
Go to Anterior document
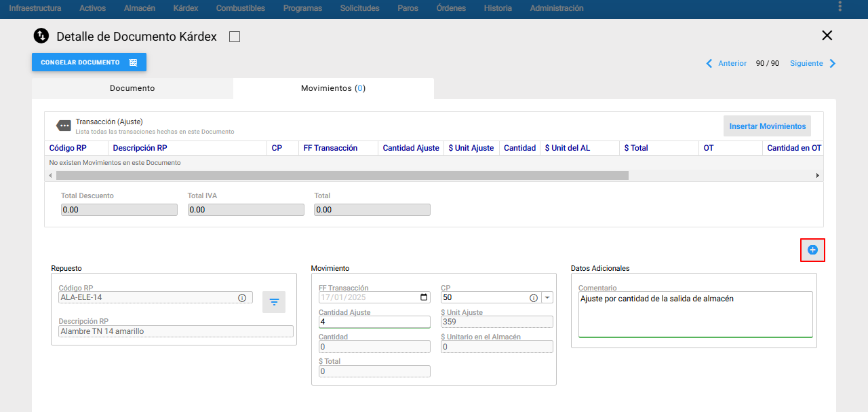click(x=732, y=63)
